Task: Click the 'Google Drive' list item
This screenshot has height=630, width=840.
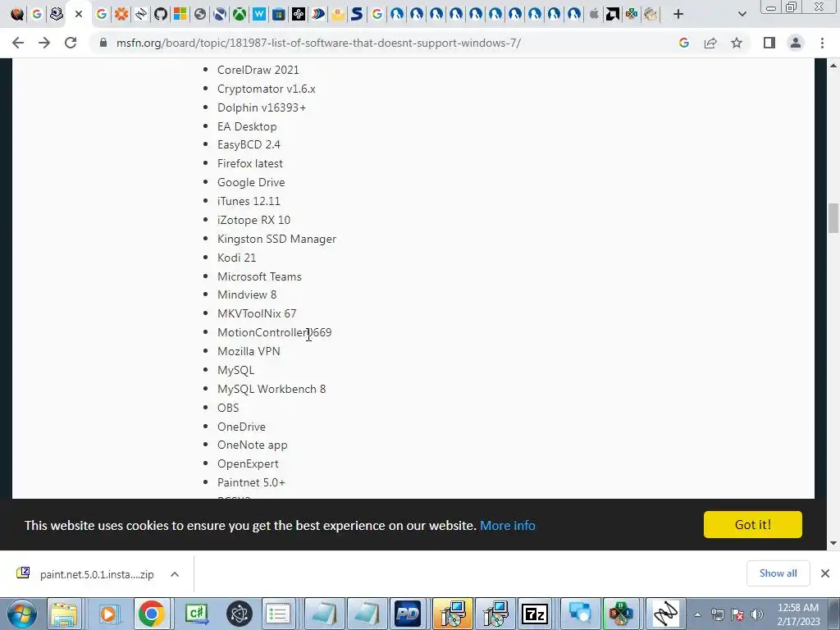Action: [251, 182]
